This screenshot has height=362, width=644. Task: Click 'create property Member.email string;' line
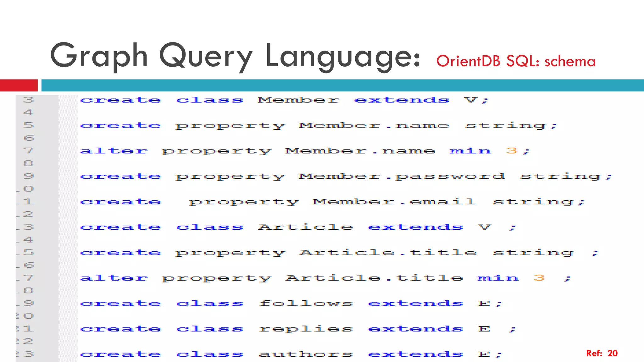point(332,202)
